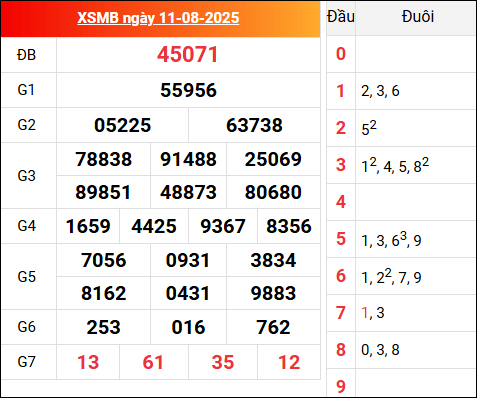Select head digit 4 in Đầu column
This screenshot has width=477, height=398.
pyautogui.click(x=341, y=202)
